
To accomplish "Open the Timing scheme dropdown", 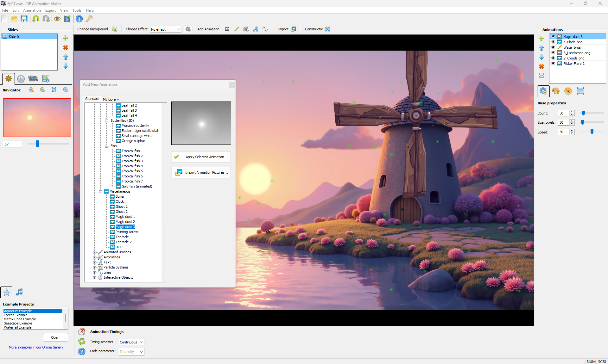I will pos(131,342).
